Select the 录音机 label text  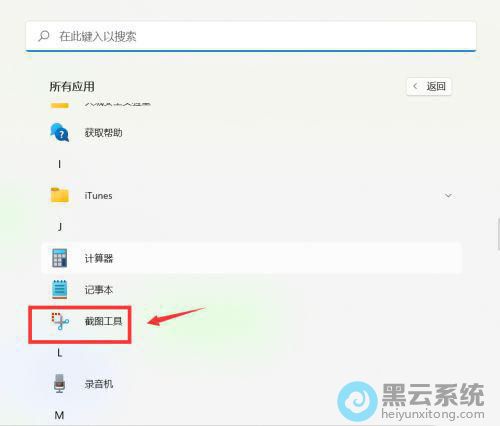point(99,384)
